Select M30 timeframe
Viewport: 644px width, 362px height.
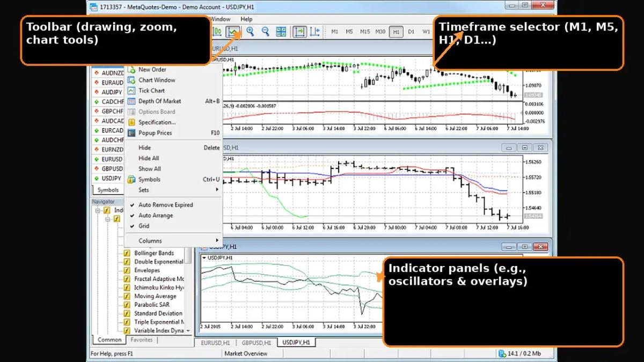pos(380,32)
